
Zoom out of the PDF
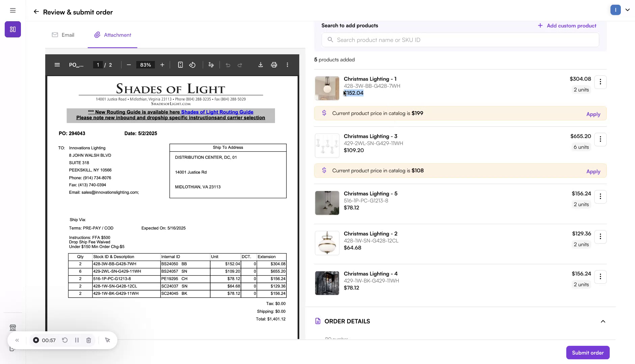click(x=128, y=65)
